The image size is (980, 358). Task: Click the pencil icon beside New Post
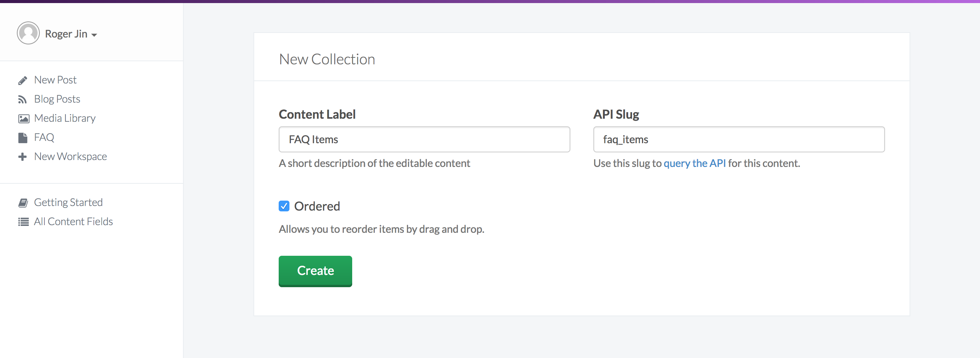pos(23,80)
